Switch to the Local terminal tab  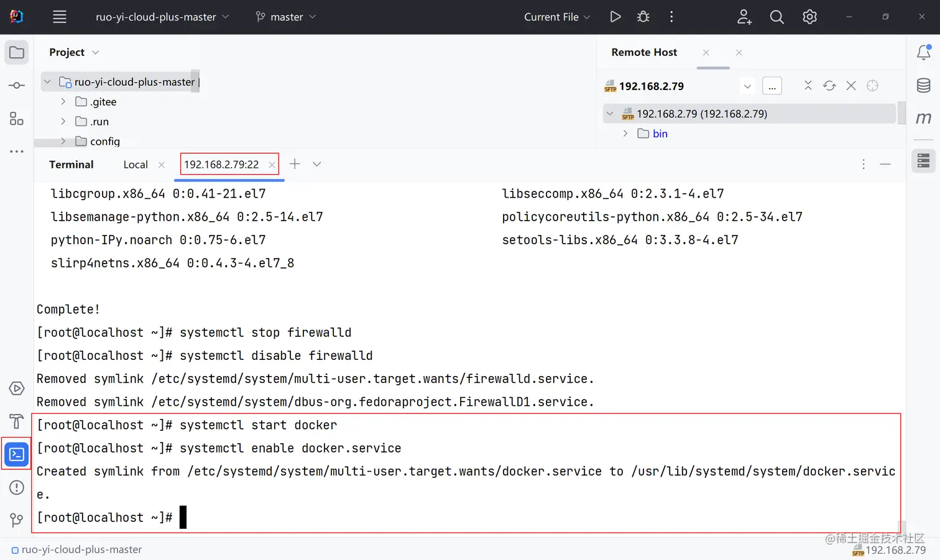[136, 165]
